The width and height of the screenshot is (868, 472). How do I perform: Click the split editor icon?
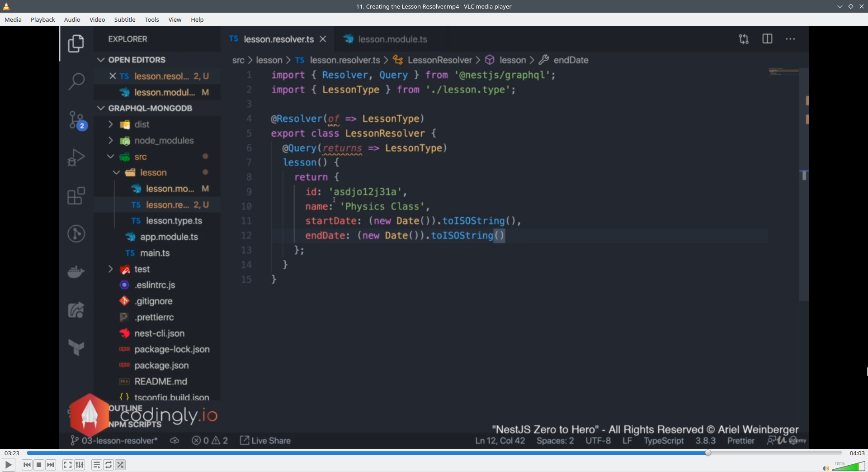tap(767, 39)
